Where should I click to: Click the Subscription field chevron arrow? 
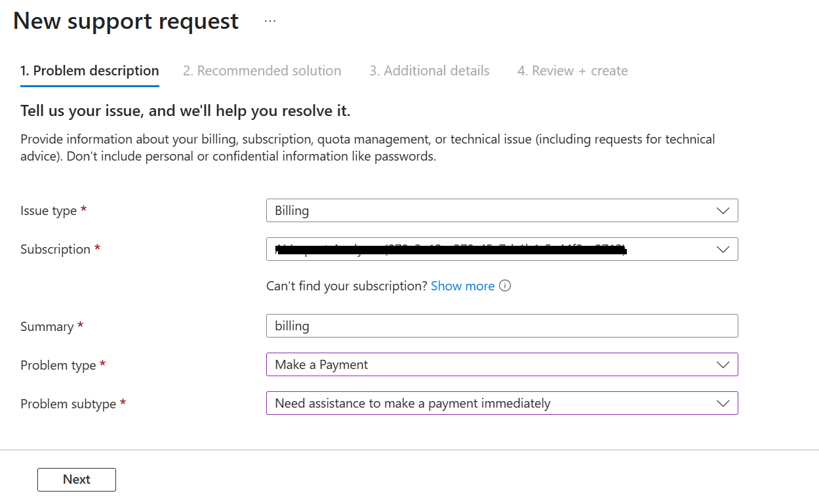pos(723,250)
